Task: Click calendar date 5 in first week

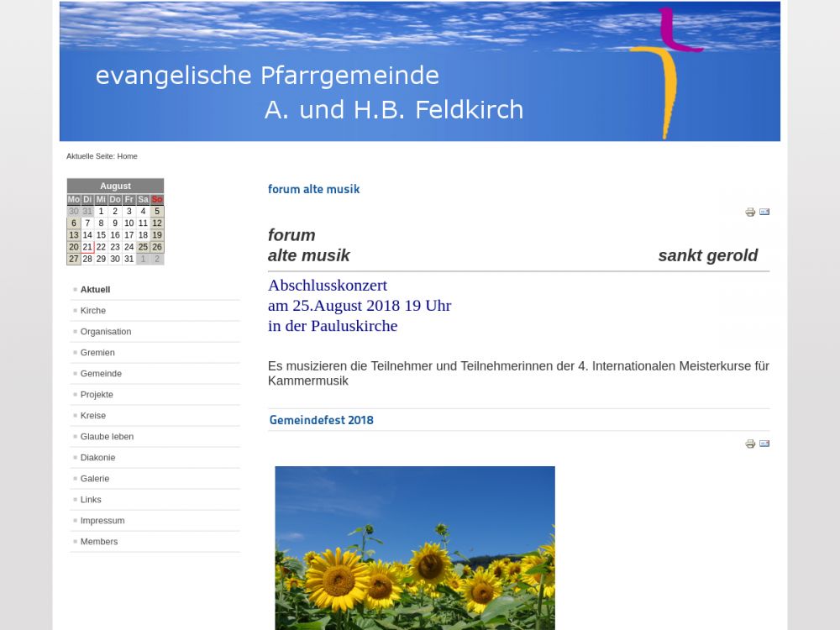Action: point(157,212)
